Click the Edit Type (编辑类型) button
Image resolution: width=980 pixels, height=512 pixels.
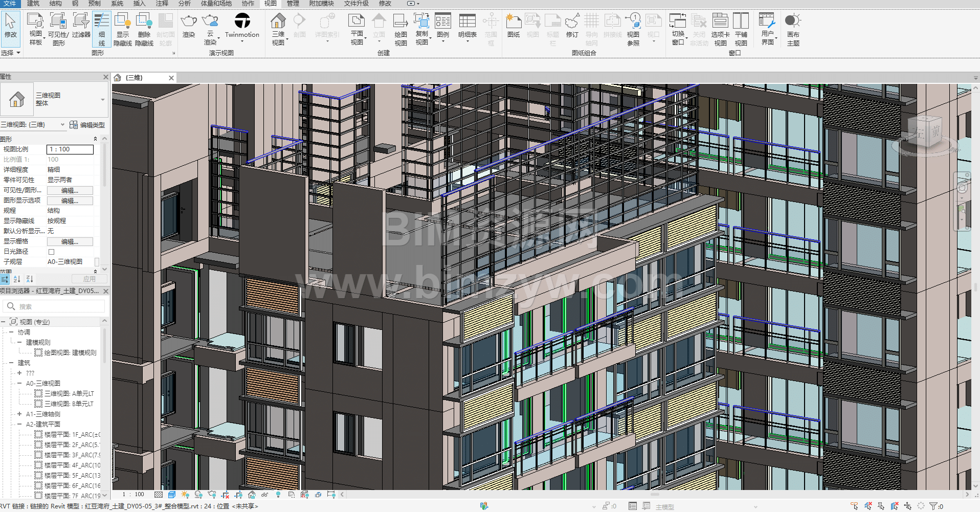pyautogui.click(x=87, y=125)
